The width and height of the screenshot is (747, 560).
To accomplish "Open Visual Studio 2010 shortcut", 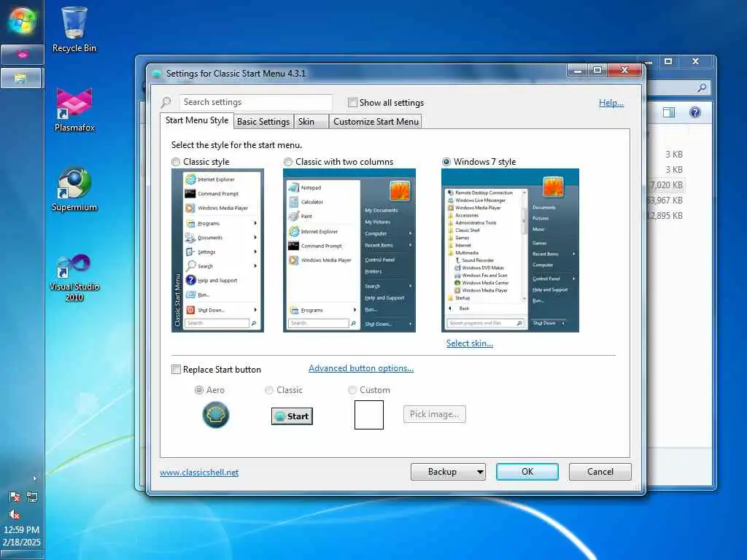I will (74, 276).
